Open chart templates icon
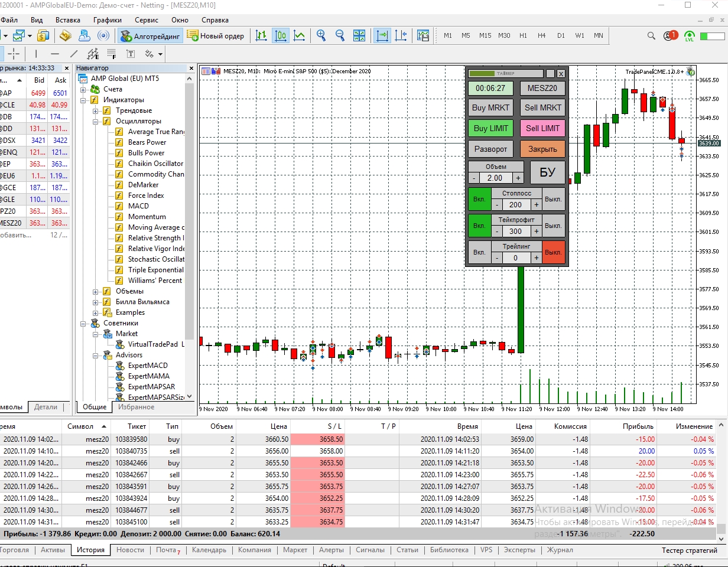The height and width of the screenshot is (567, 728). point(423,36)
